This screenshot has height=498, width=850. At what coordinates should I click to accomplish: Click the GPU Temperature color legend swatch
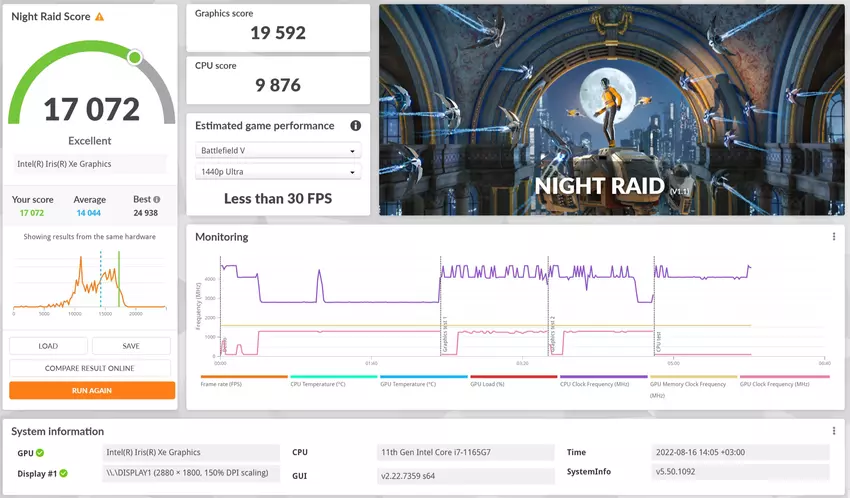(424, 377)
